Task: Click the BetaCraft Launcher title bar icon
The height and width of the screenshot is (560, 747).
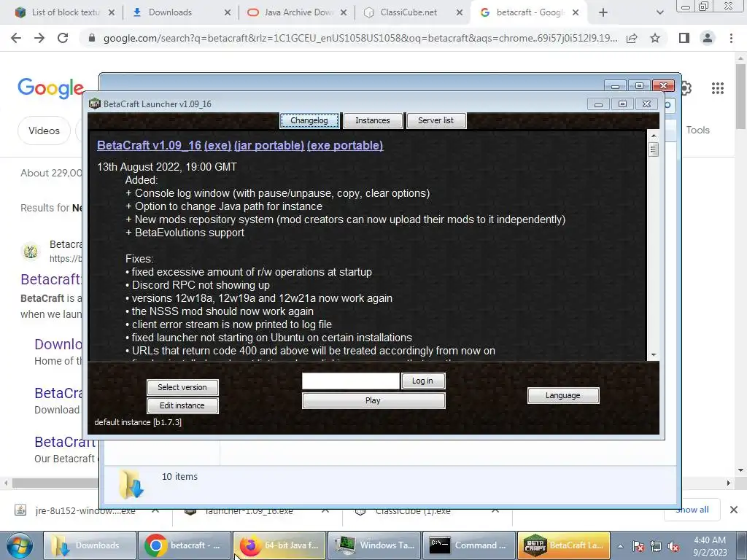Action: (x=95, y=104)
